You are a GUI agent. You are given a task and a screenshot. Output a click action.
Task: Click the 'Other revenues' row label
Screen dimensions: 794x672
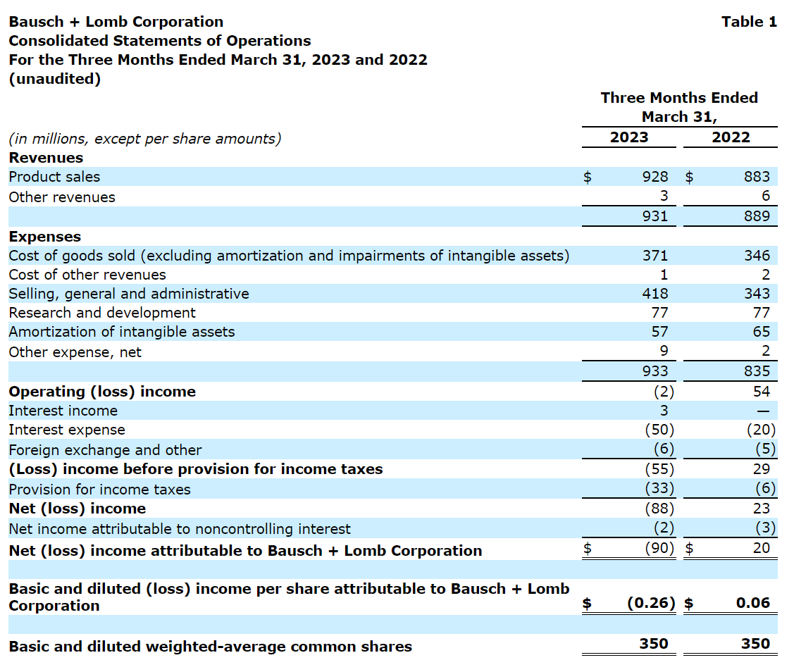click(62, 197)
